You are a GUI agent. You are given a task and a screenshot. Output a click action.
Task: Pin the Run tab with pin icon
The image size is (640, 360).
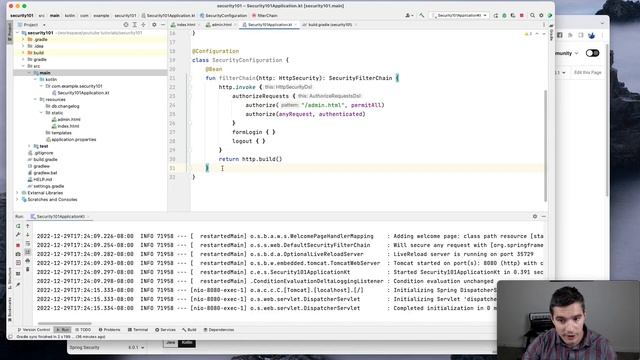click(x=18, y=284)
